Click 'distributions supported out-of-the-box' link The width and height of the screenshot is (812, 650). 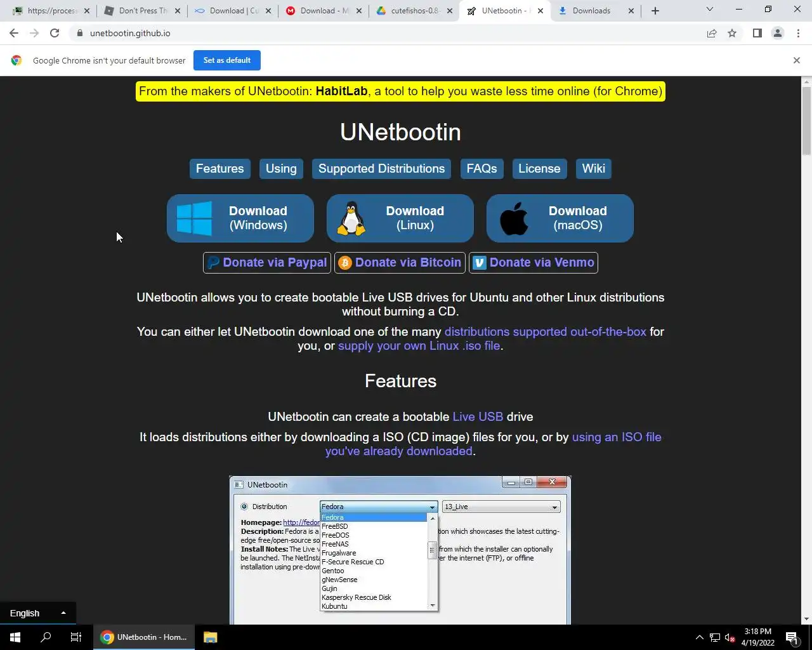pos(545,332)
